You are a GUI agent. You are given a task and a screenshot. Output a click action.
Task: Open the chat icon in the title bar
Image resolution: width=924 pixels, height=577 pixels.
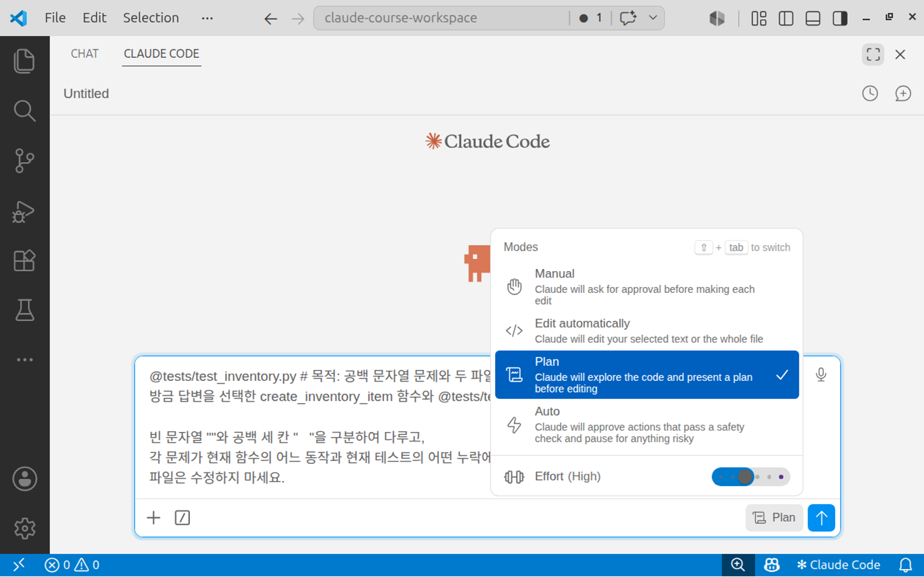[628, 18]
